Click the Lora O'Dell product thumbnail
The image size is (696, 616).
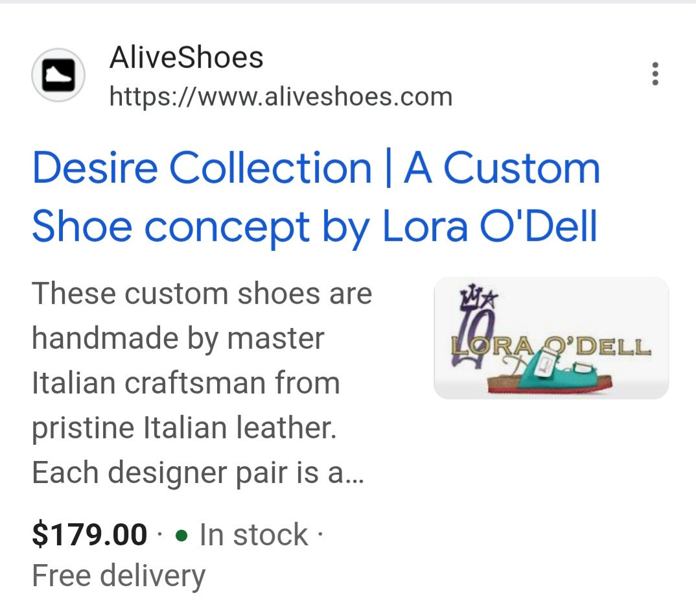(x=551, y=338)
